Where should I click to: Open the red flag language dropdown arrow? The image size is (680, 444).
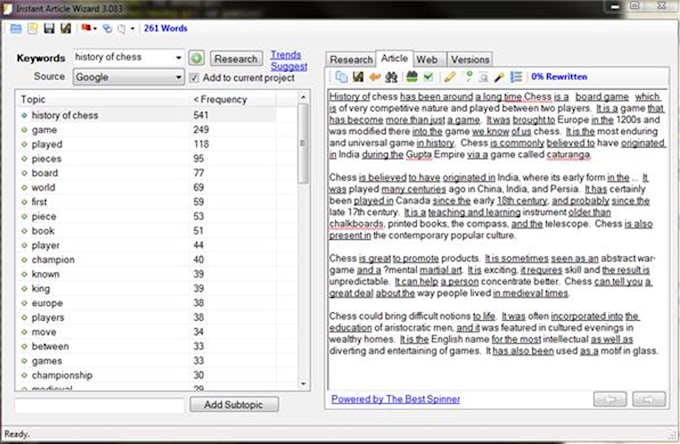(94, 28)
